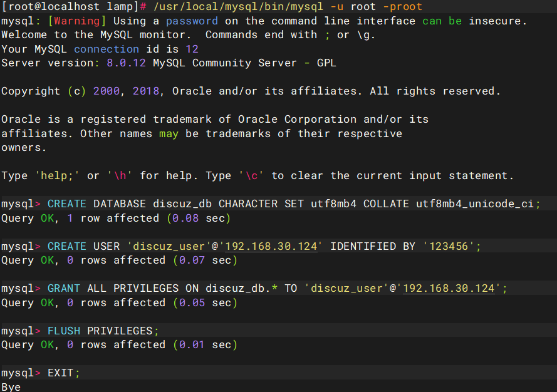Click 'Welcome to the MySQL monitor.' text

click(x=96, y=35)
